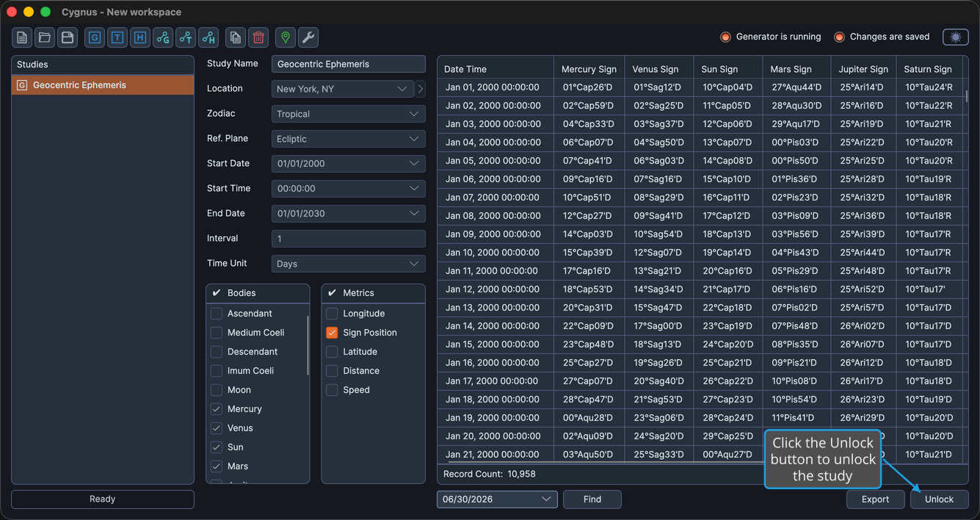This screenshot has width=980, height=520.
Task: Click the Study Name input field
Action: [x=349, y=64]
